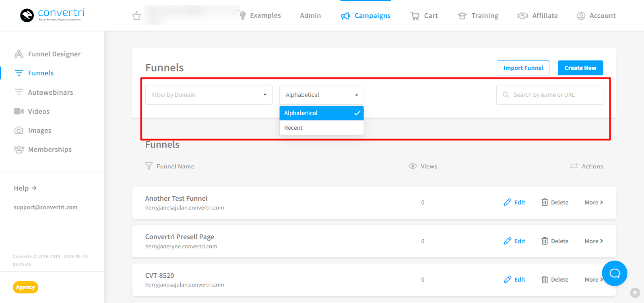Select Autowebinars in sidebar
This screenshot has width=644, height=303.
click(x=44, y=92)
